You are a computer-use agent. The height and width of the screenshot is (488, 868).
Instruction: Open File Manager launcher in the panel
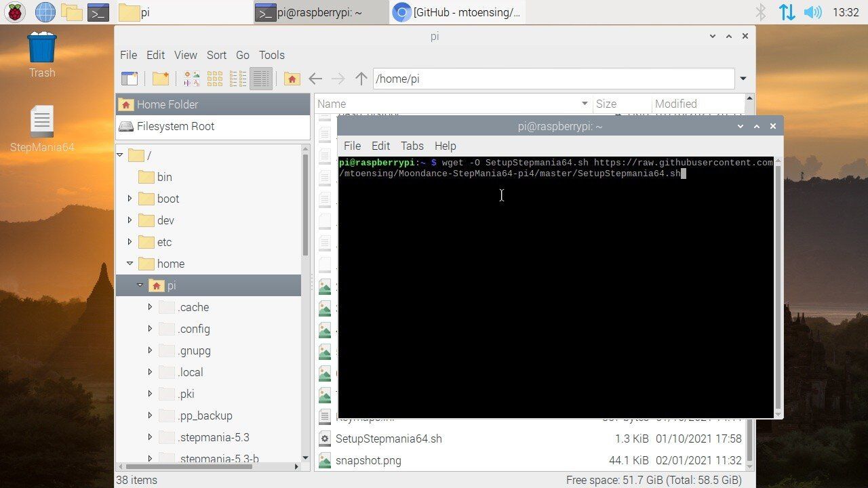71,12
